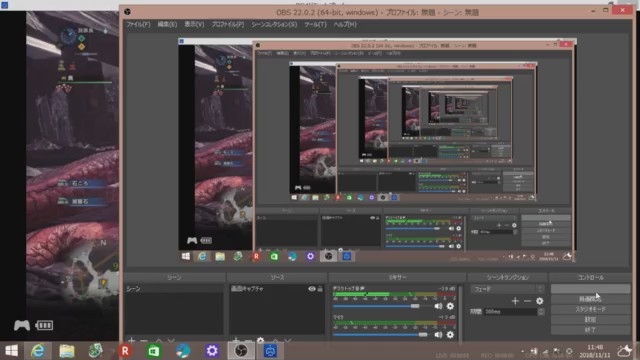Open the フェード transition dropdown
This screenshot has width=640, height=360.
(x=508, y=289)
